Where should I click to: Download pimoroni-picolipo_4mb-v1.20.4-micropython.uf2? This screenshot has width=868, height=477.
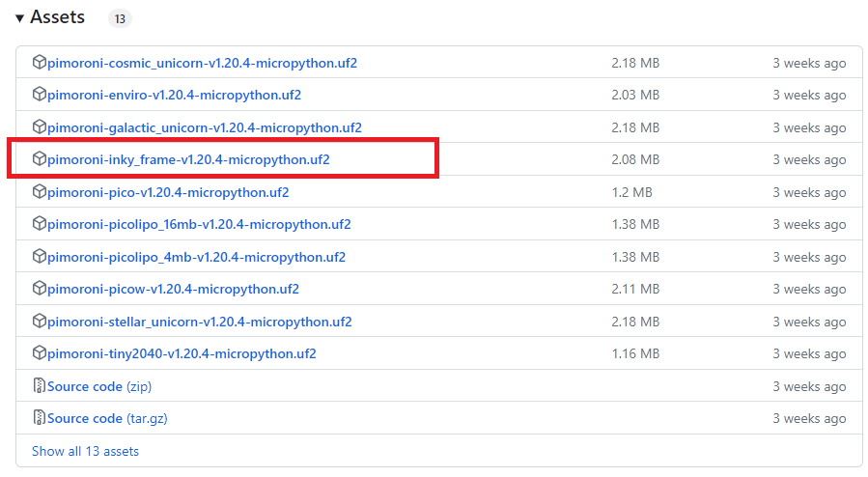click(196, 257)
